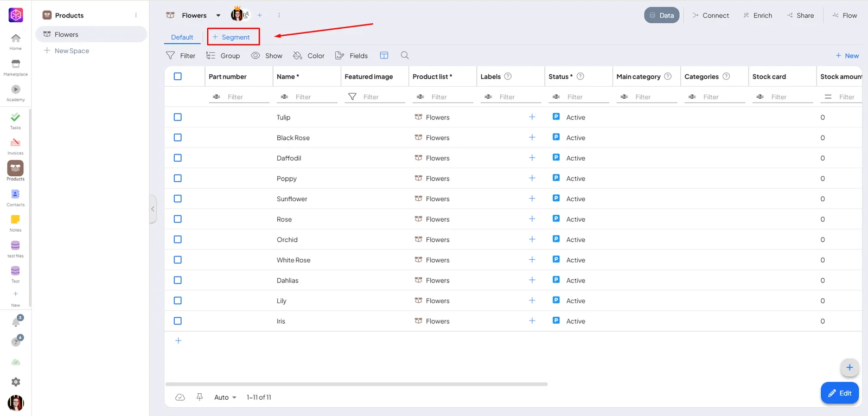Click the search magnifier in the toolbar

point(405,55)
